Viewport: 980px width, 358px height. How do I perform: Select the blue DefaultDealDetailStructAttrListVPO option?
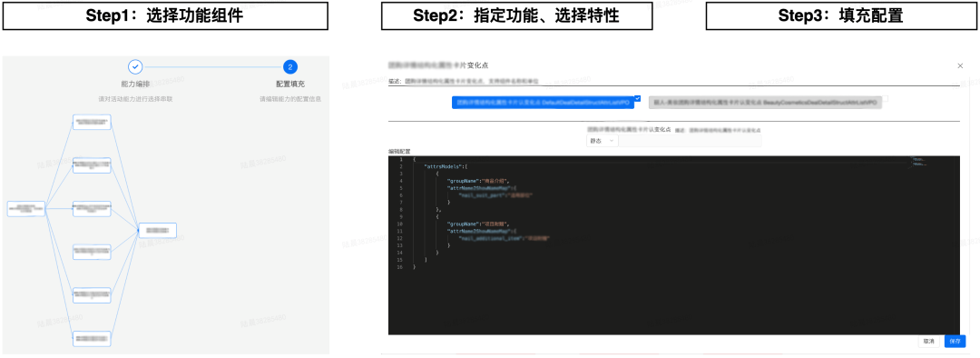[543, 103]
